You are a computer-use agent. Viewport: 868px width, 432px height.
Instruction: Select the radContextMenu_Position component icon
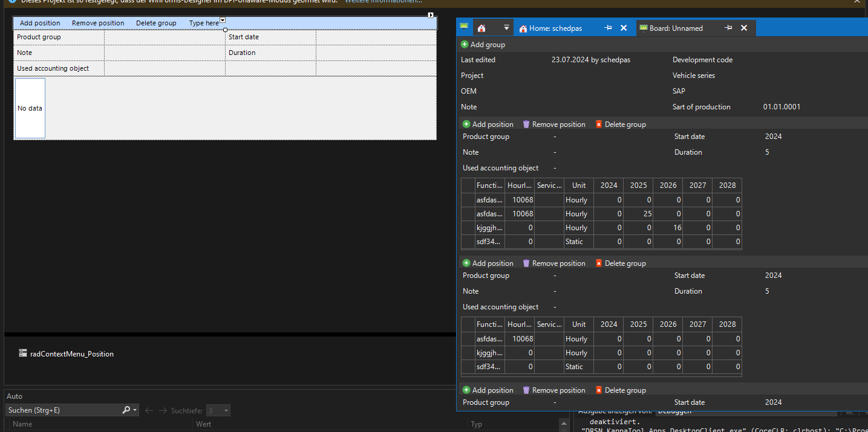click(x=23, y=353)
